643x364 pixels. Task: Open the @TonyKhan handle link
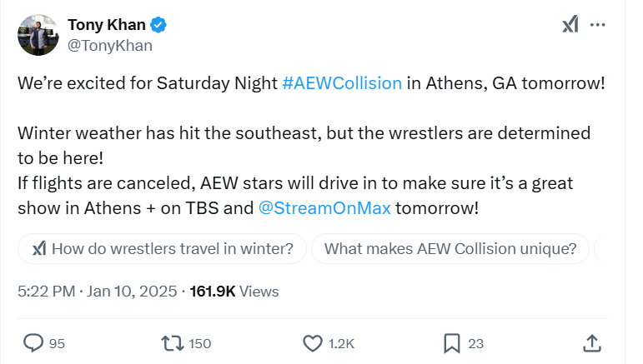(109, 45)
